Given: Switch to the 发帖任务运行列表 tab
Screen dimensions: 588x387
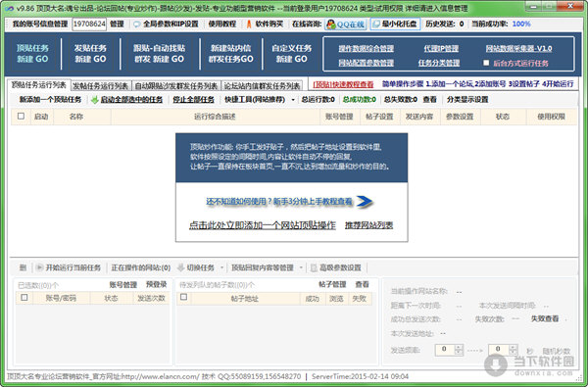Looking at the screenshot, I should click(101, 86).
